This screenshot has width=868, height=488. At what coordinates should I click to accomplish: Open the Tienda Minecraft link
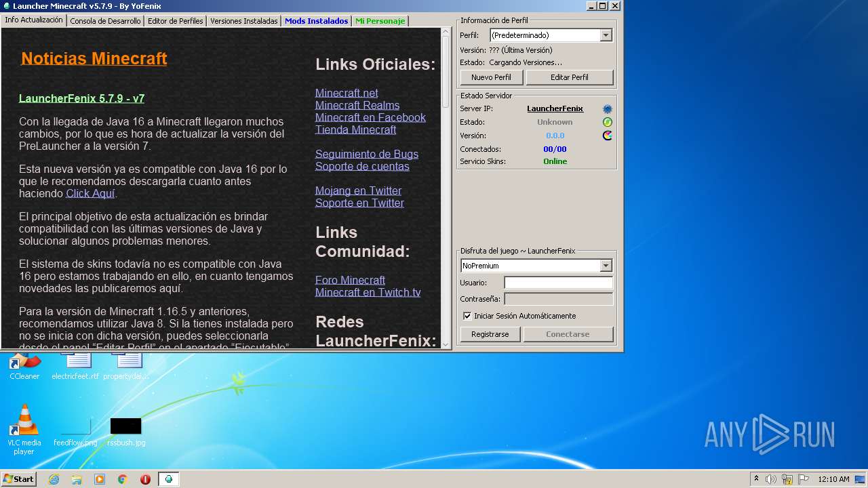355,129
